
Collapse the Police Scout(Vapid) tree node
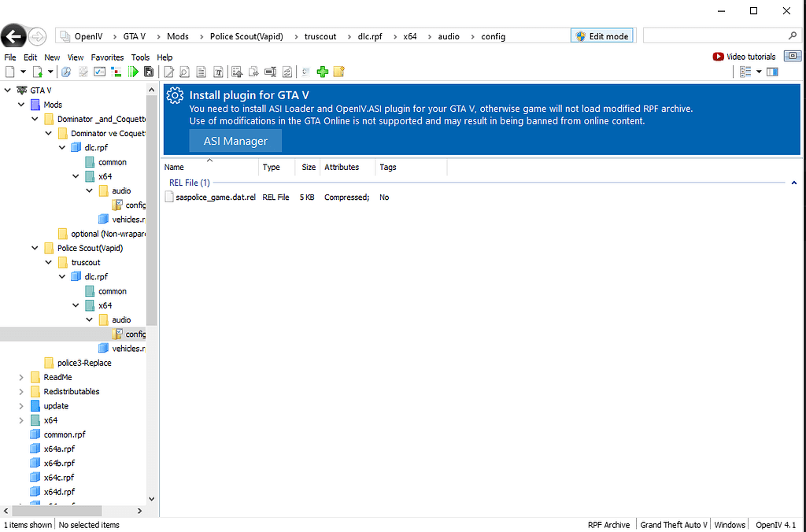tap(35, 248)
